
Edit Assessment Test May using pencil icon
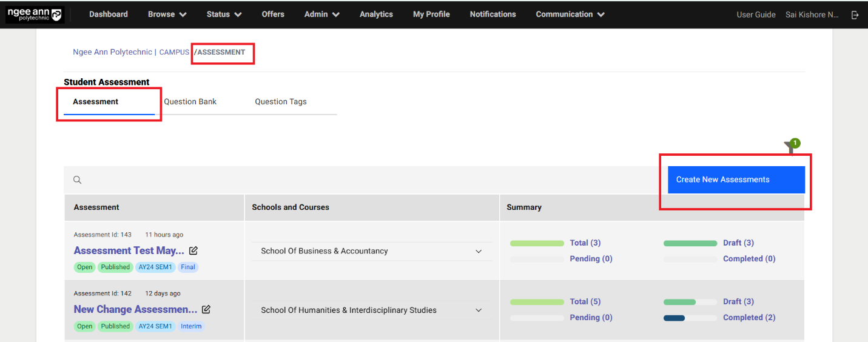point(193,250)
